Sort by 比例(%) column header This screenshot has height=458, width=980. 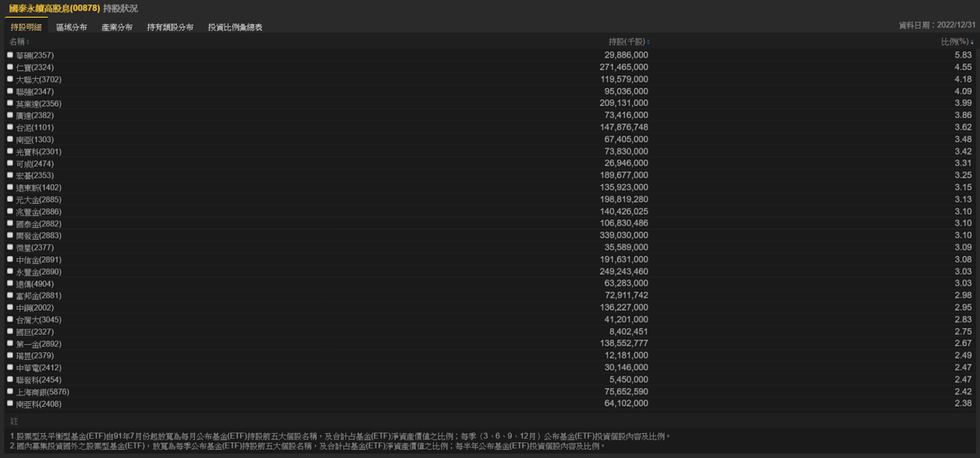957,42
